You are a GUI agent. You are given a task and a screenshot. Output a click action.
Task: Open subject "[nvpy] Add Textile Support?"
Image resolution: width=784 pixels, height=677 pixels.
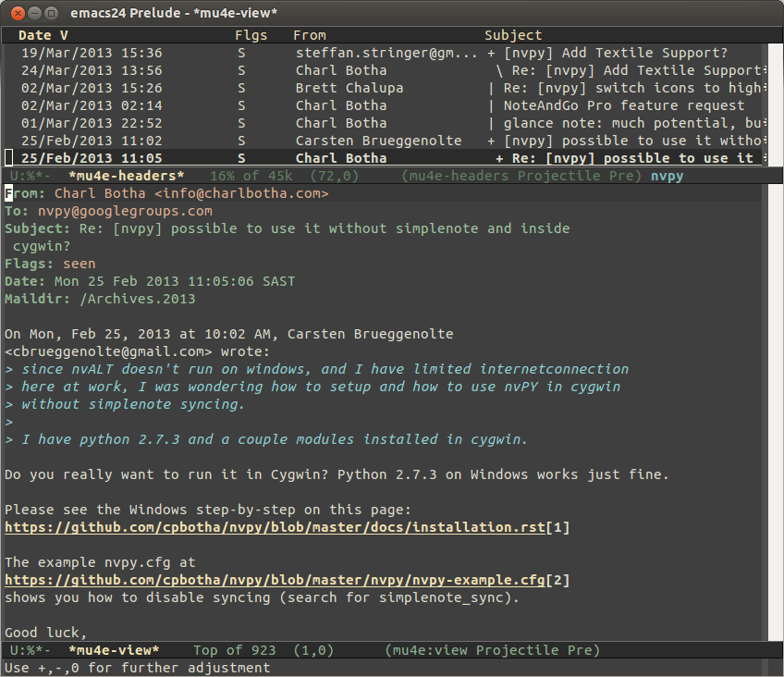coord(616,53)
